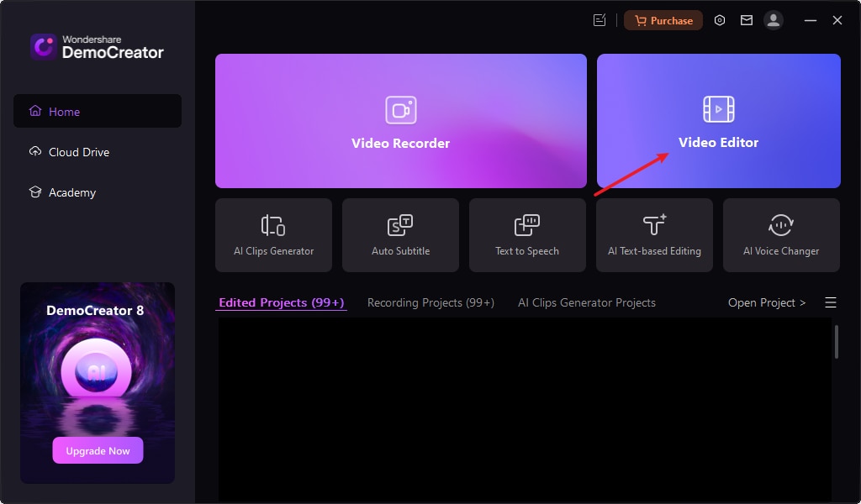
Task: Click the Home house icon
Action: [x=35, y=111]
